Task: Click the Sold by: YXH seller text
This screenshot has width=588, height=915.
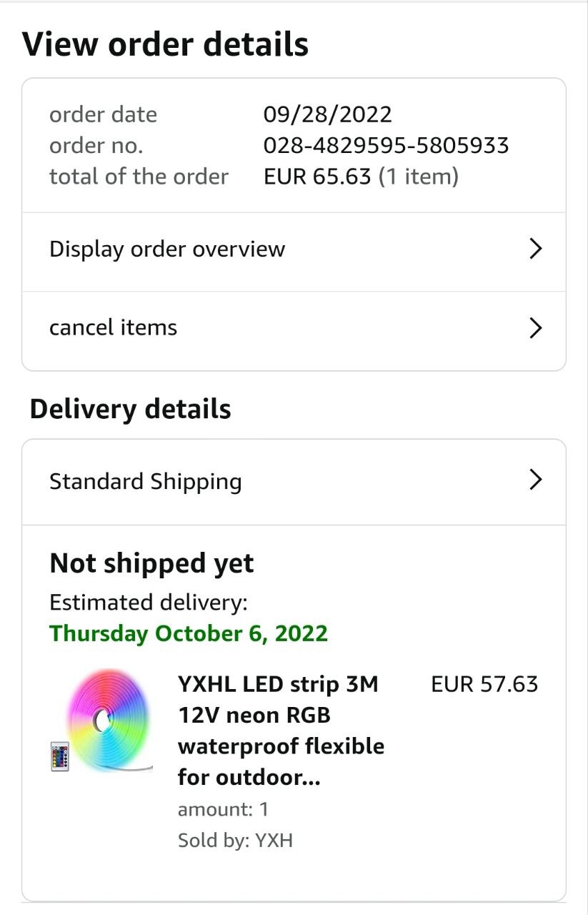Action: pyautogui.click(x=235, y=840)
